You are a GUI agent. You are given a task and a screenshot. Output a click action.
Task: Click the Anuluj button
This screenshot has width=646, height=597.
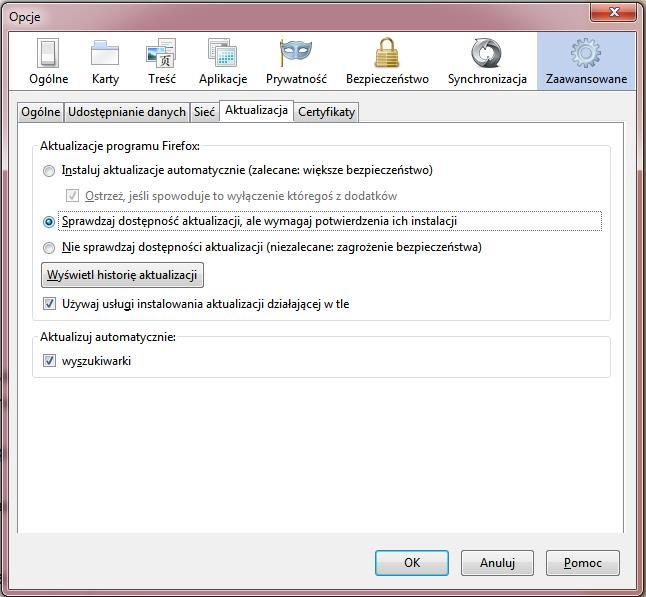(497, 563)
